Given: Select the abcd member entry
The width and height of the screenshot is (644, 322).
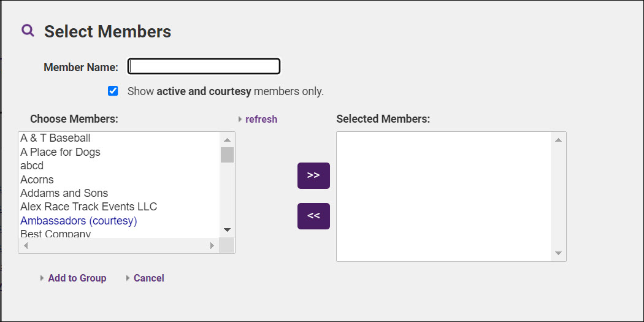Looking at the screenshot, I should click(32, 166).
